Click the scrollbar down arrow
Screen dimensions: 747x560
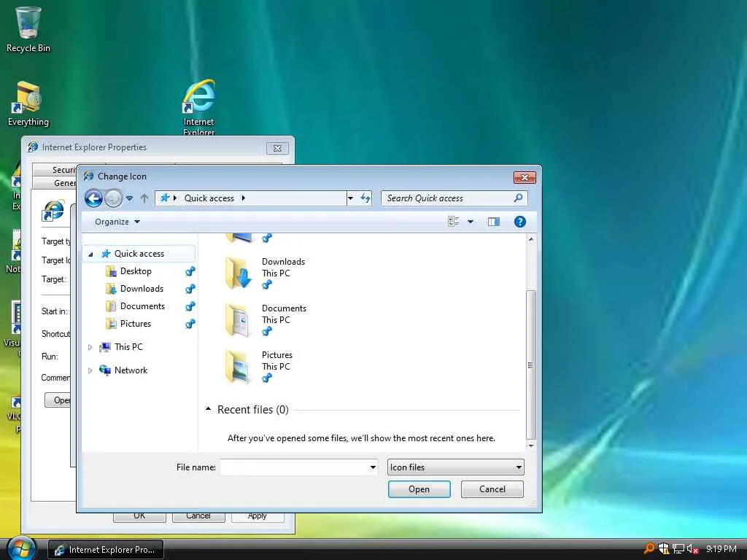(531, 446)
